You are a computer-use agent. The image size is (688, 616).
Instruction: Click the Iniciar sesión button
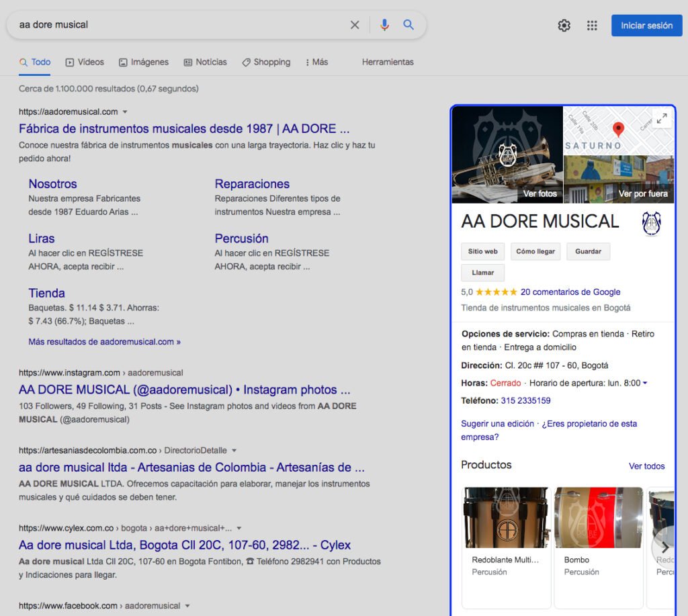tap(646, 26)
